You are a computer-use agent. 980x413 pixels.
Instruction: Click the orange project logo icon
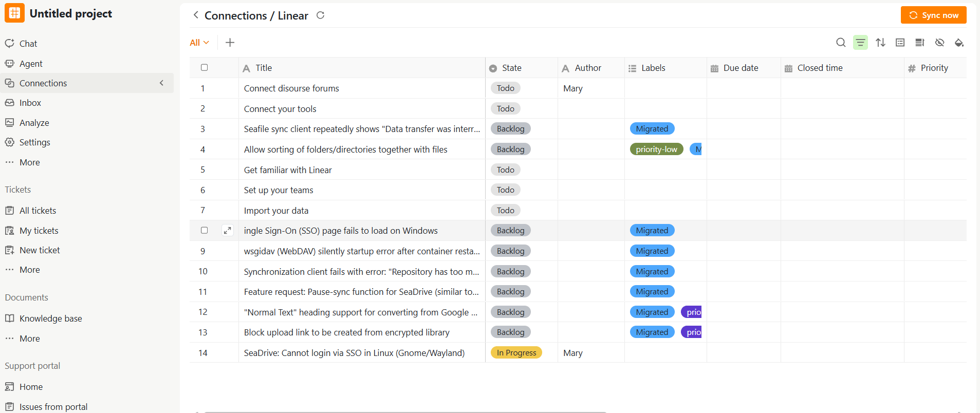pos(14,13)
